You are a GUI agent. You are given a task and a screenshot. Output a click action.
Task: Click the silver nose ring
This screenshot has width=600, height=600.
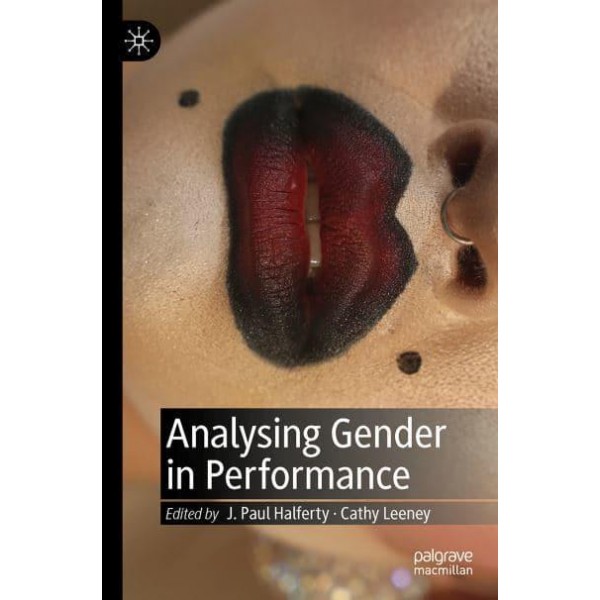point(456,217)
